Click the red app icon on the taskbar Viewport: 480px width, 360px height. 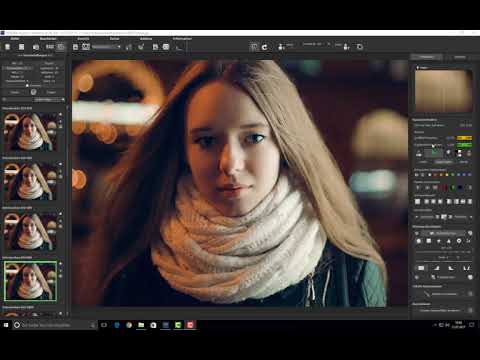tap(190, 325)
